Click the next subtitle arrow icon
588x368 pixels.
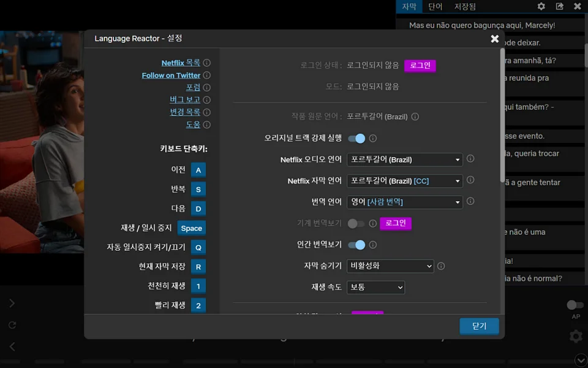(11, 302)
